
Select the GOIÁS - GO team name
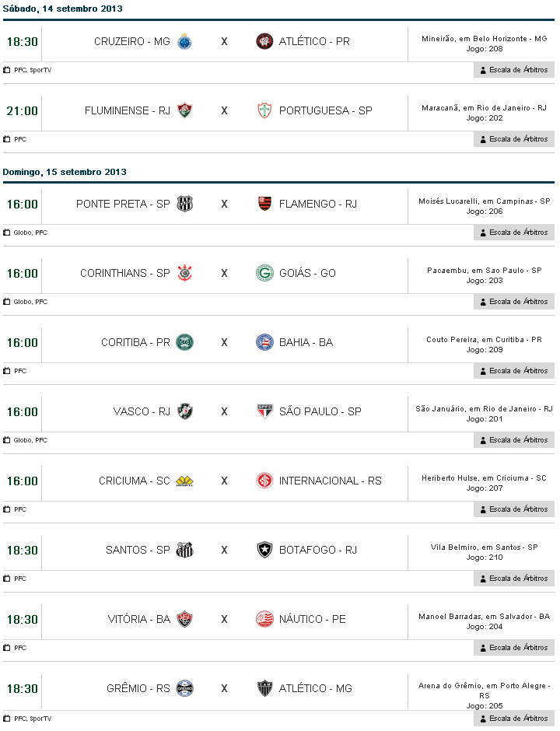[307, 273]
